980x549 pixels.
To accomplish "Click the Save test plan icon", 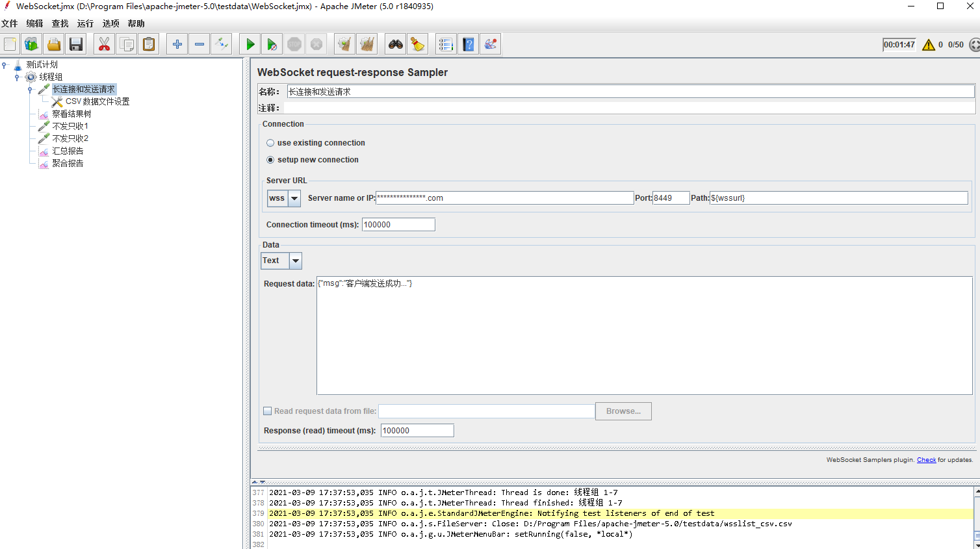I will coord(76,44).
